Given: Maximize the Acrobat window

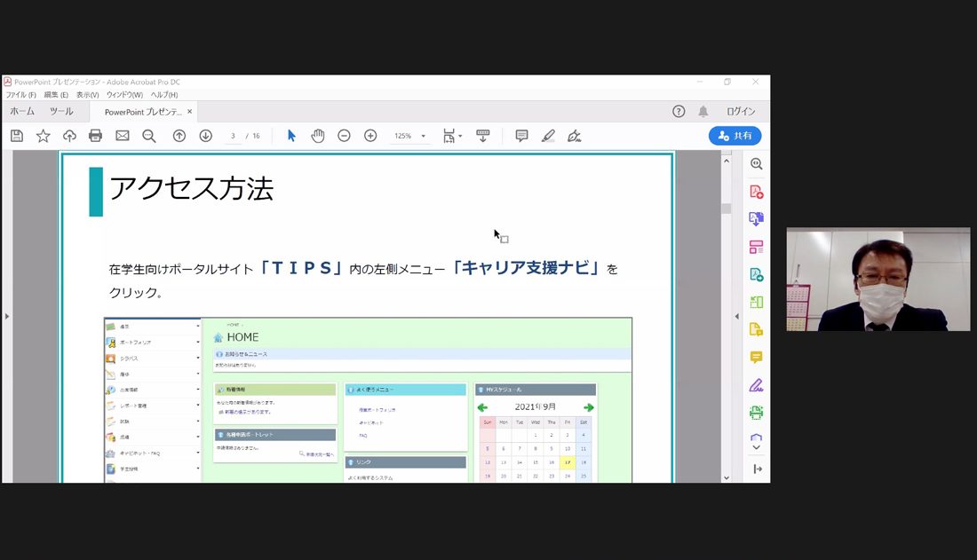Looking at the screenshot, I should point(727,82).
